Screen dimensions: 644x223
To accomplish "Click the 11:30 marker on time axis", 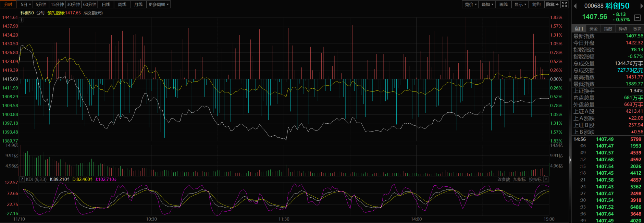I will (x=284, y=219).
